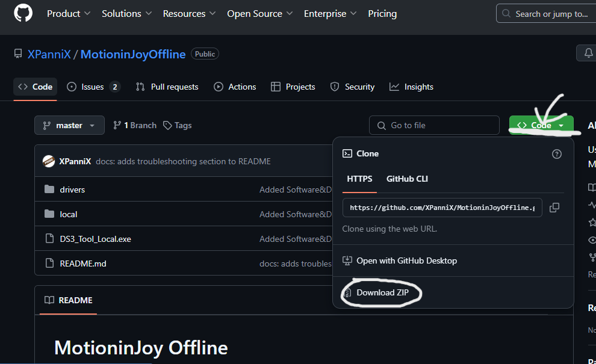Open the Pull requests tab
Screen dimensions: 596x364
click(167, 87)
